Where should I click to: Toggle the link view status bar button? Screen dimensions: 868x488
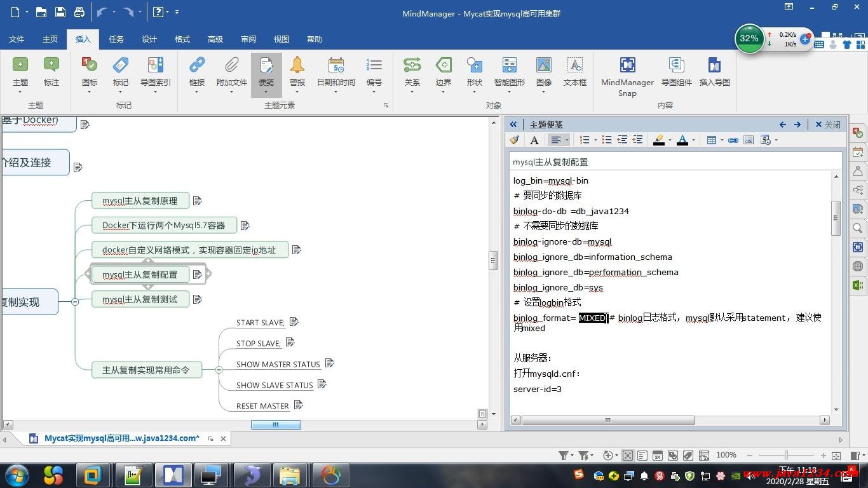[673, 456]
